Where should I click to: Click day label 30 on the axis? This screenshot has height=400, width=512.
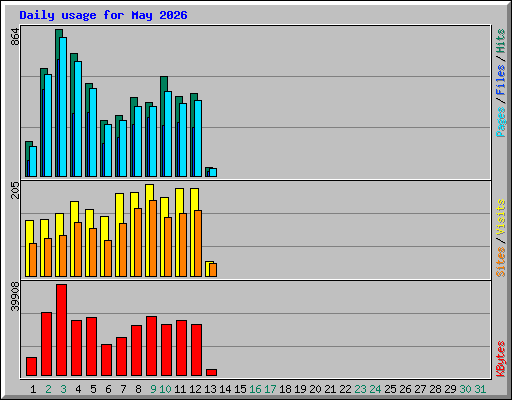tap(465, 389)
